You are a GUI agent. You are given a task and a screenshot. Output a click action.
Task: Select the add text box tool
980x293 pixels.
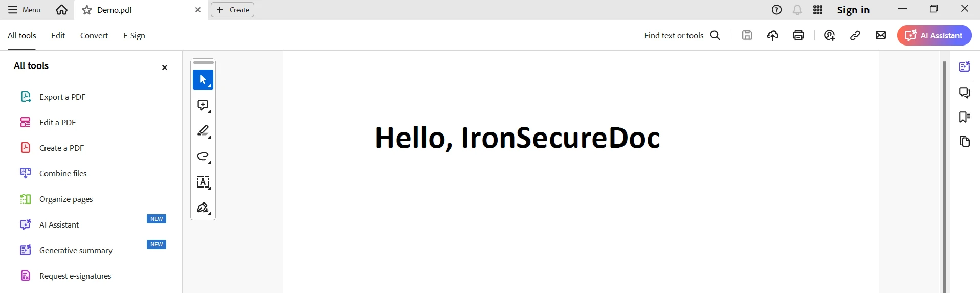[203, 182]
